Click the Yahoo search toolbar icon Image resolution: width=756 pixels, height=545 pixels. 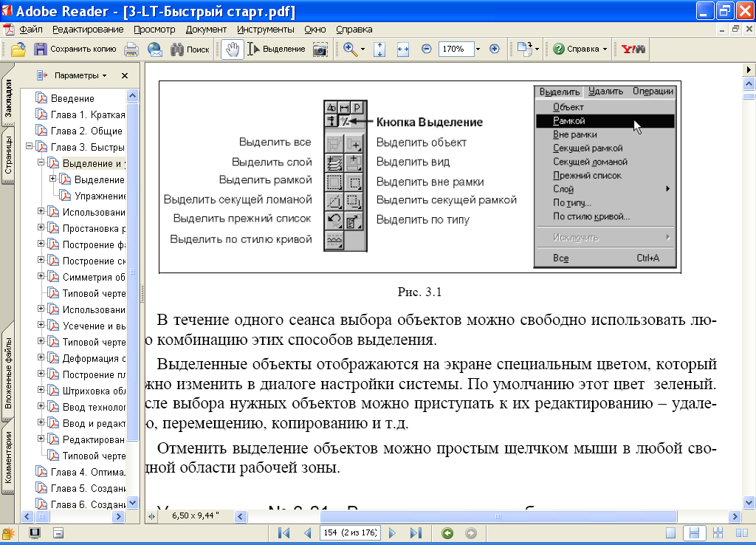pos(633,49)
